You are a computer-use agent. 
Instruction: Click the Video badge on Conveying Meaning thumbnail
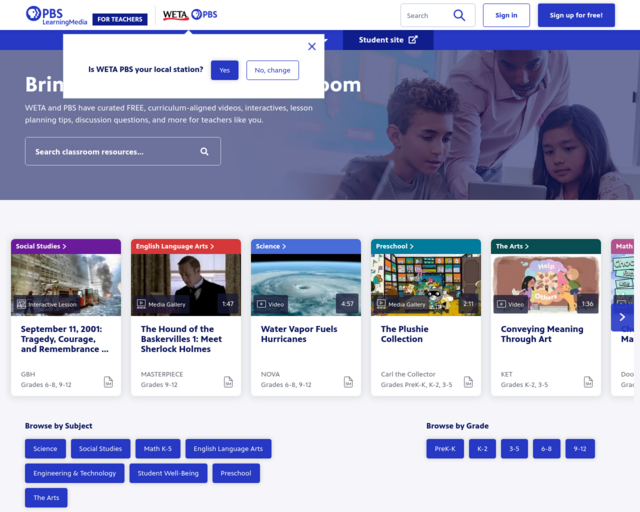pyautogui.click(x=511, y=304)
